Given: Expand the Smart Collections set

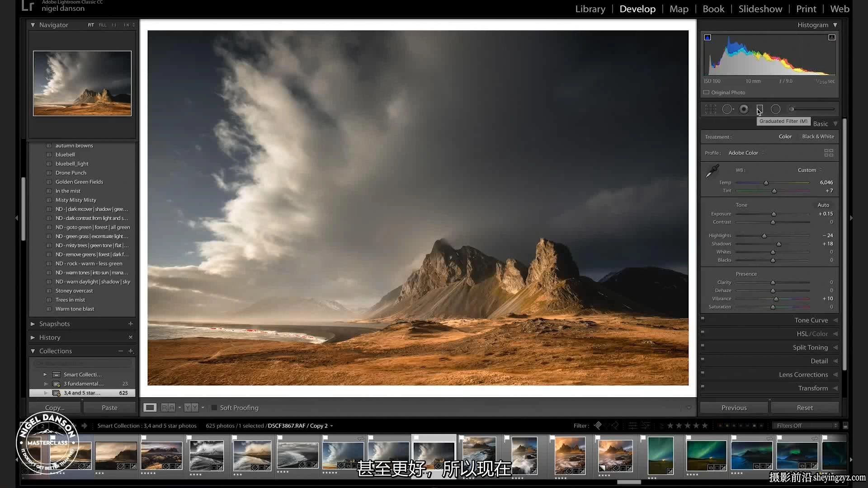Looking at the screenshot, I should [45, 374].
